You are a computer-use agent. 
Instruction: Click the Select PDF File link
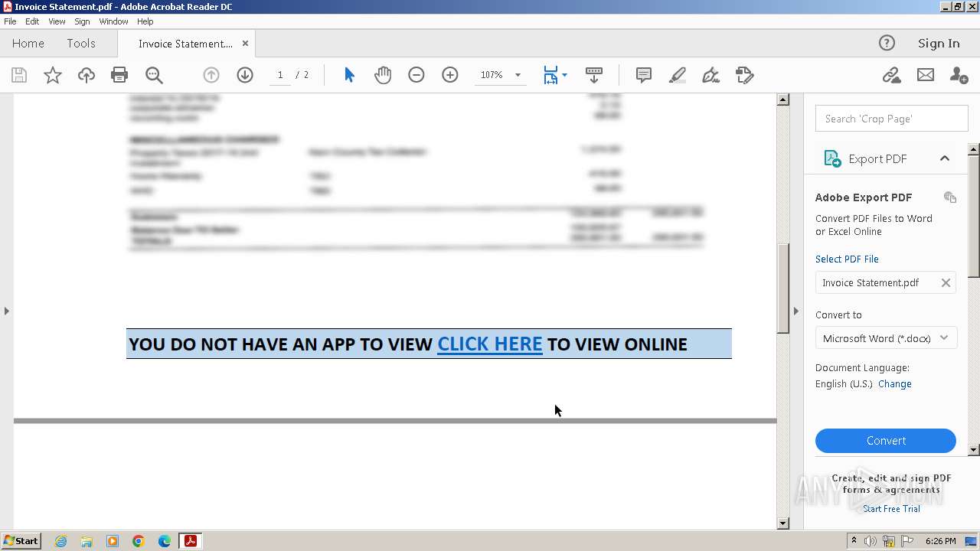click(x=847, y=259)
